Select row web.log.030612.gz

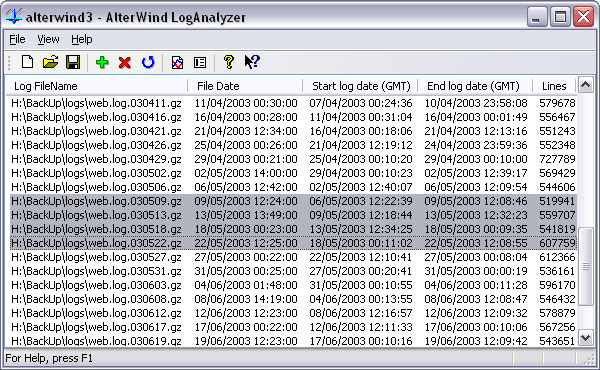[293, 313]
